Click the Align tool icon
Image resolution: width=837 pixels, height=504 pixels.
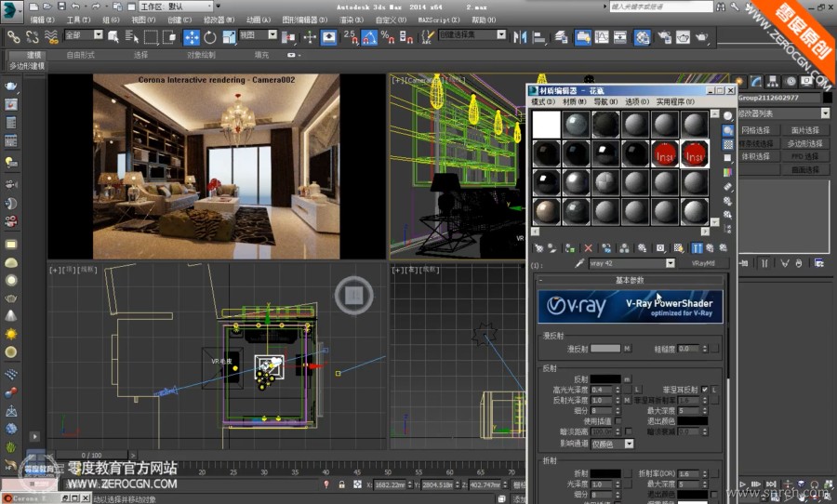(539, 37)
